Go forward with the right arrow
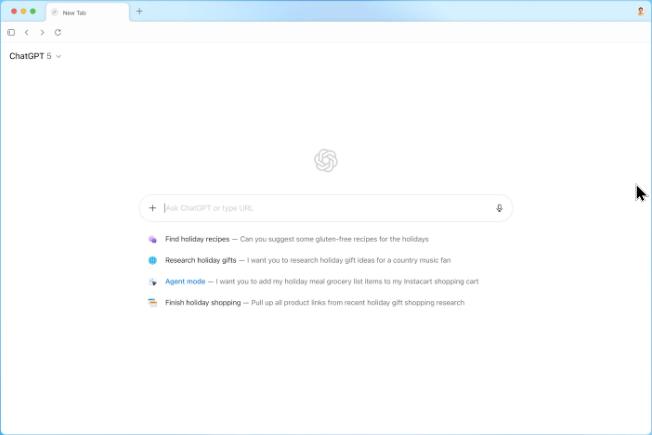 (42, 32)
